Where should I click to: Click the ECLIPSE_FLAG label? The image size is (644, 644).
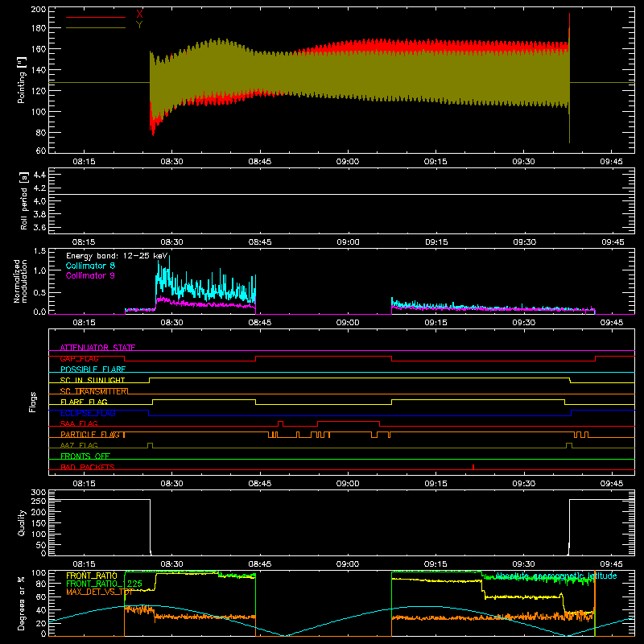(88, 413)
